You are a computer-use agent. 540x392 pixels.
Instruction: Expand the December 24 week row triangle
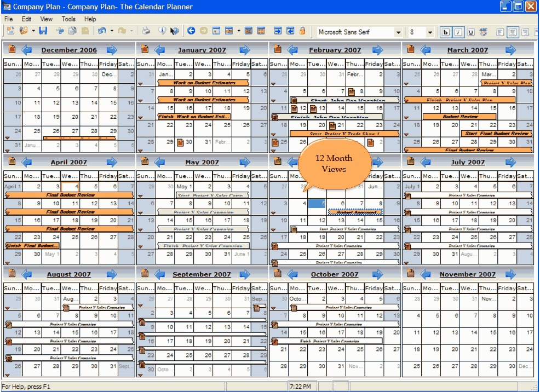7,137
